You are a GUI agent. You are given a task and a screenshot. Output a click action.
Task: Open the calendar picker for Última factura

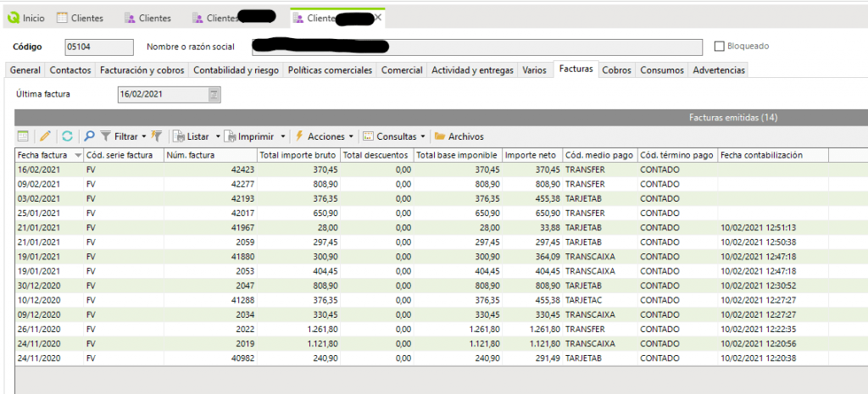tap(214, 95)
